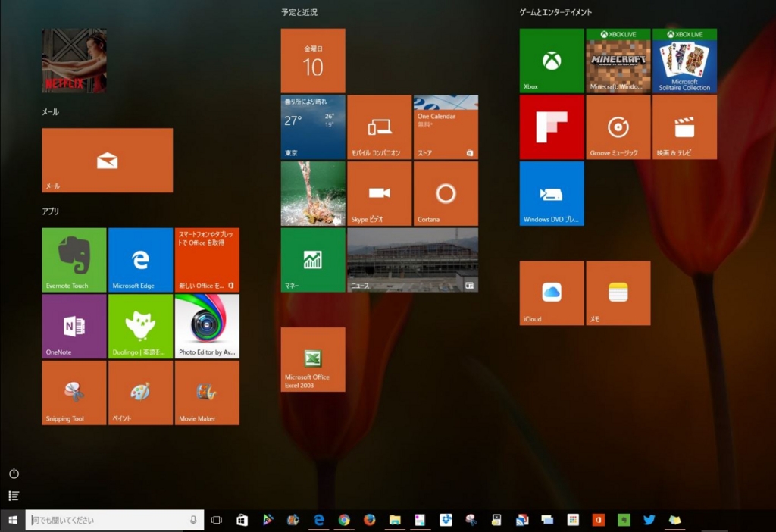This screenshot has width=776, height=532.
Task: Open the Cortana tile
Action: [446, 193]
